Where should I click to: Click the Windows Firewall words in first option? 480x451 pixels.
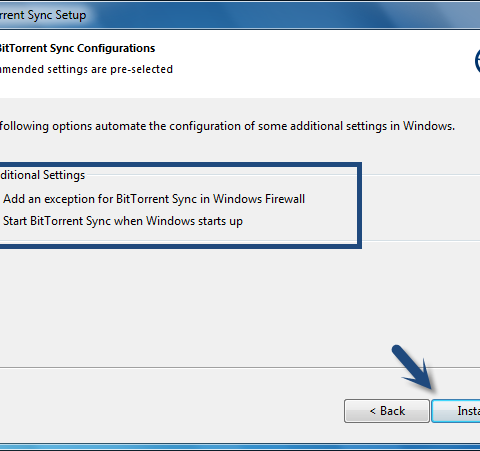pyautogui.click(x=259, y=199)
